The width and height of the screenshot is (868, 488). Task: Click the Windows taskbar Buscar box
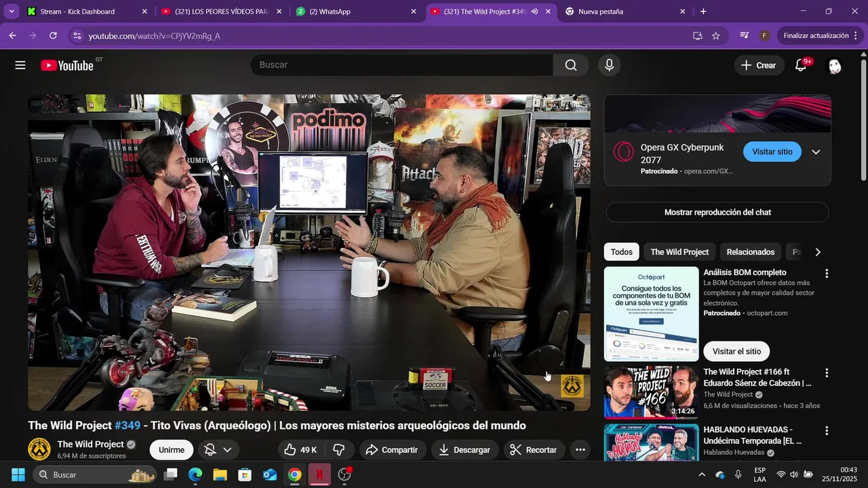[x=94, y=474]
